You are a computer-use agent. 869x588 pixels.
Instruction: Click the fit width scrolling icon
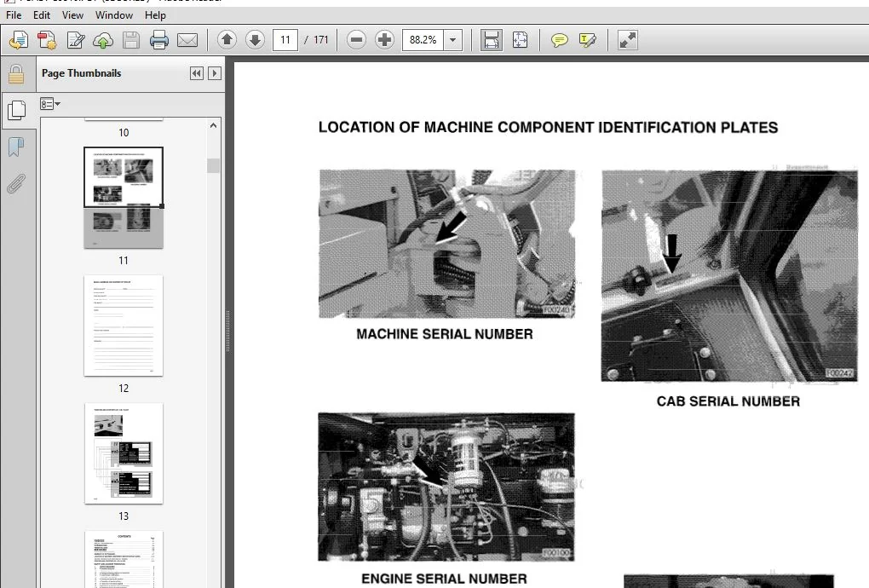point(492,40)
